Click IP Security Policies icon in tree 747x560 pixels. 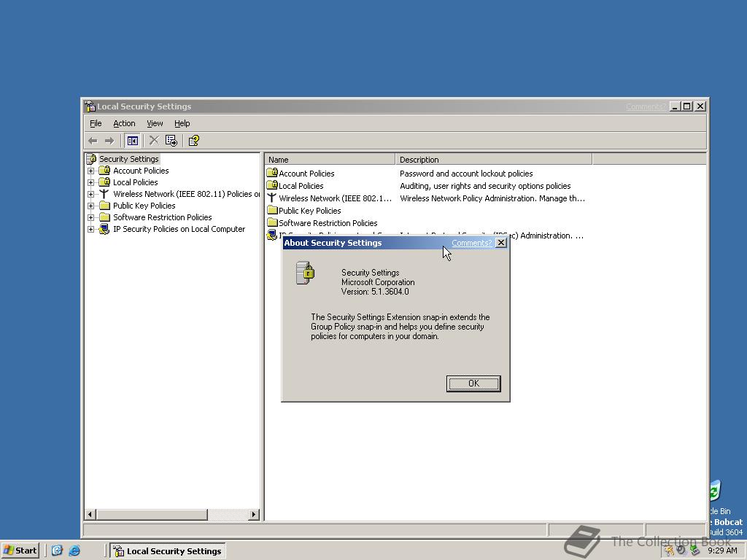click(x=104, y=229)
